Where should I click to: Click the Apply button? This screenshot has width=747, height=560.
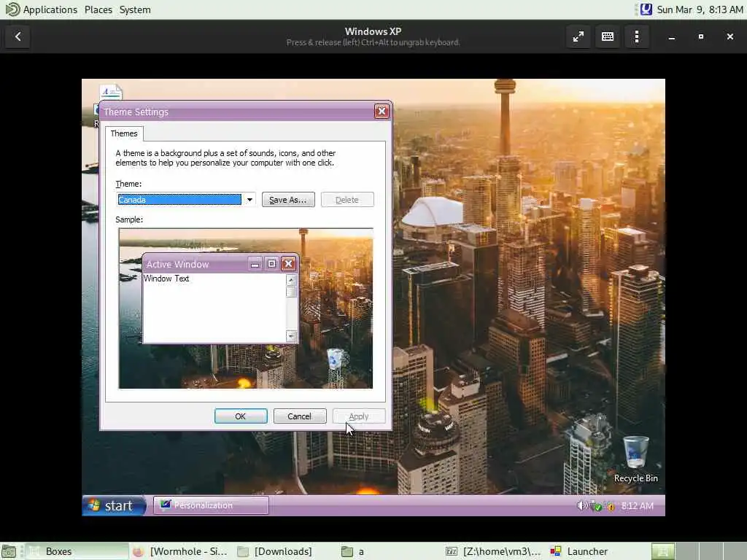pos(359,416)
